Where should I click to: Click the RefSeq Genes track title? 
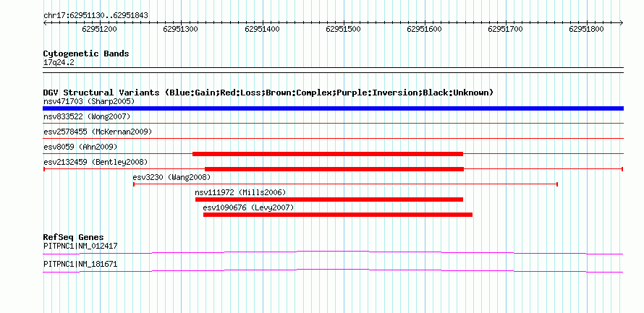click(74, 238)
